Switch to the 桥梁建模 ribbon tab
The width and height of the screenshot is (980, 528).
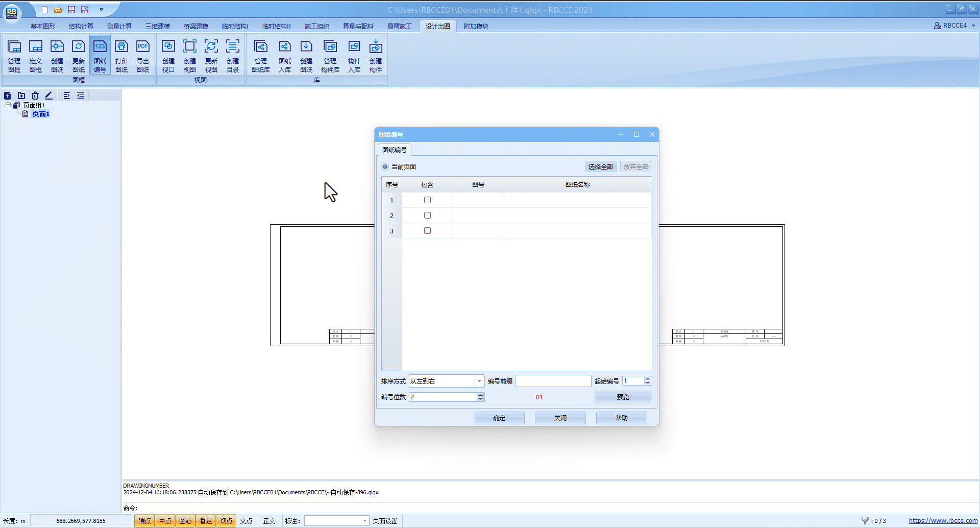coord(196,27)
